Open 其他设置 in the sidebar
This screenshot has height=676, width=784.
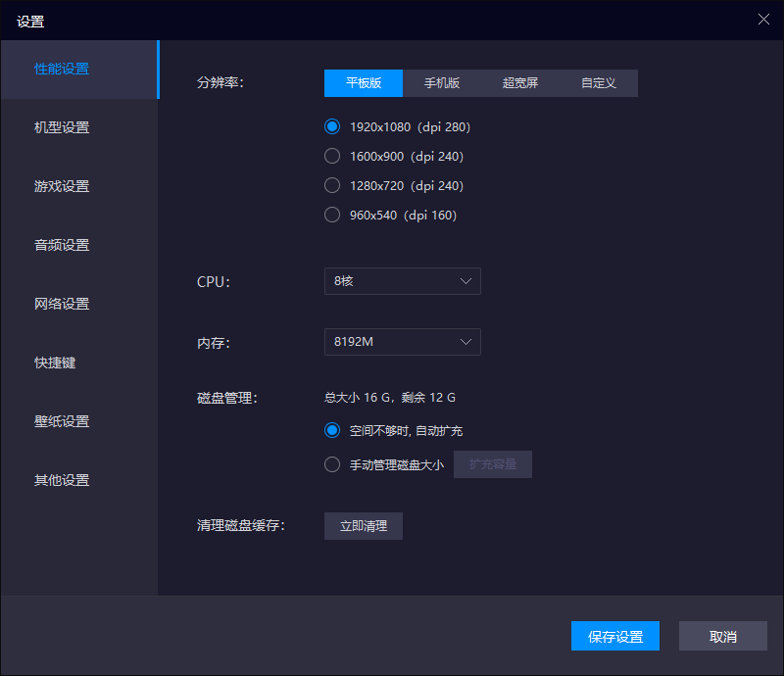[x=62, y=480]
